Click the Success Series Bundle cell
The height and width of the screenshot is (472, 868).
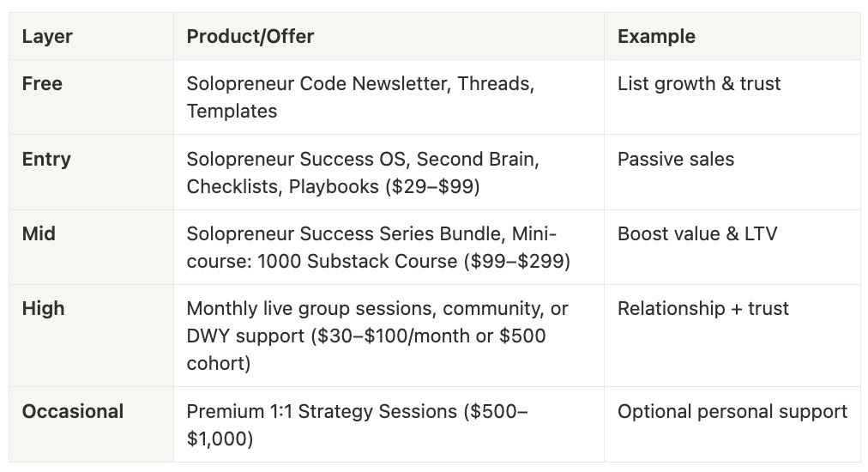[x=389, y=247]
